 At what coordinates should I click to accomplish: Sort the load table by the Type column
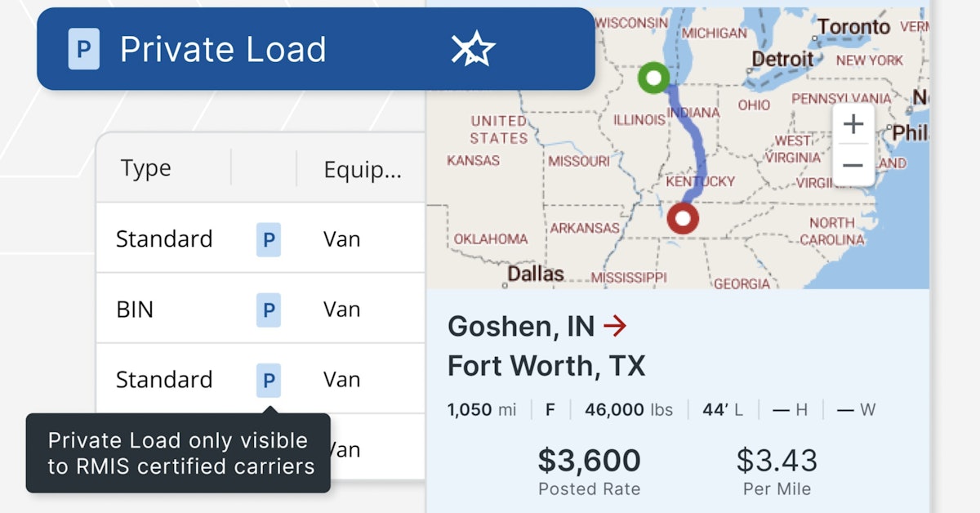[x=145, y=167]
